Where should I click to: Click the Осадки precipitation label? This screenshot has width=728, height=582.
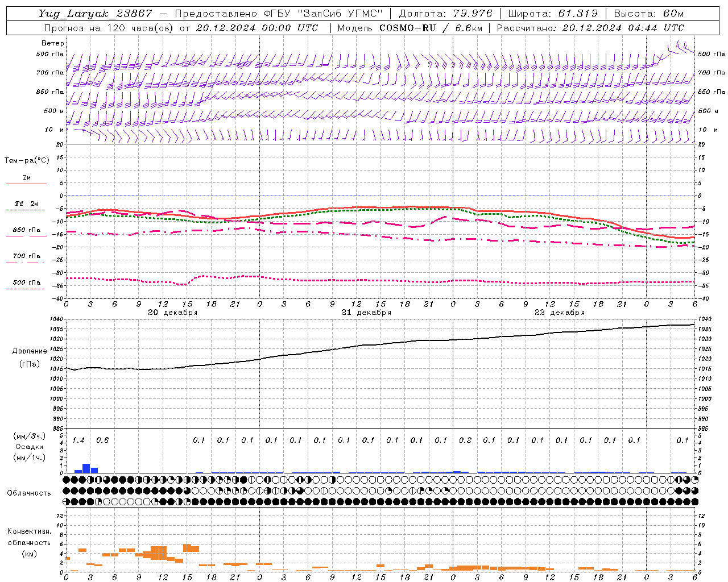(29, 447)
